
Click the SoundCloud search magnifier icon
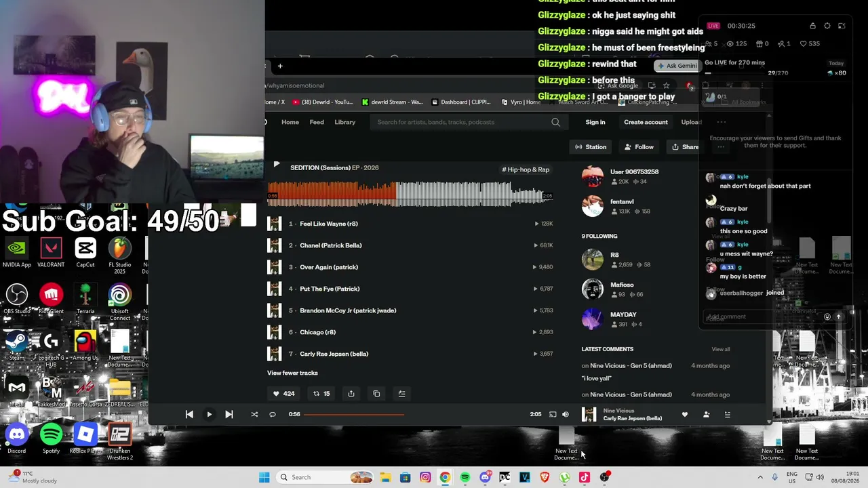point(556,122)
